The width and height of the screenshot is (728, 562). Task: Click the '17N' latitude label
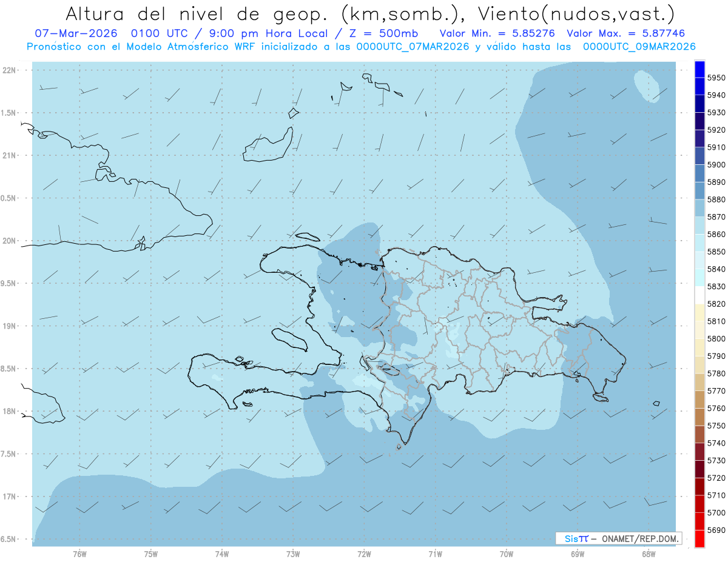[x=8, y=497]
